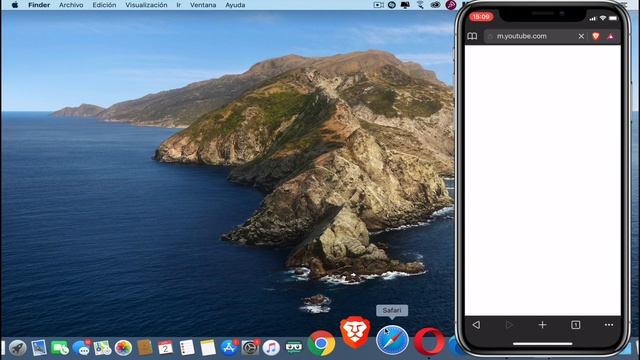The width and height of the screenshot is (640, 360).
Task: Go back in the phone browser
Action: click(476, 325)
